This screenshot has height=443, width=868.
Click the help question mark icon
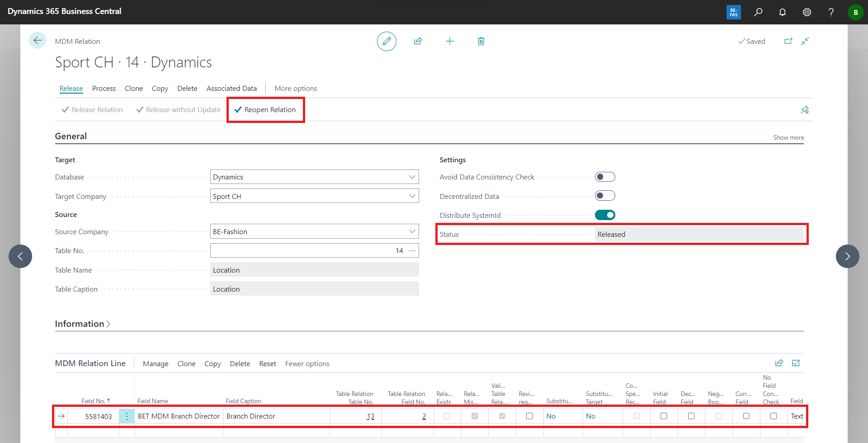click(x=831, y=12)
